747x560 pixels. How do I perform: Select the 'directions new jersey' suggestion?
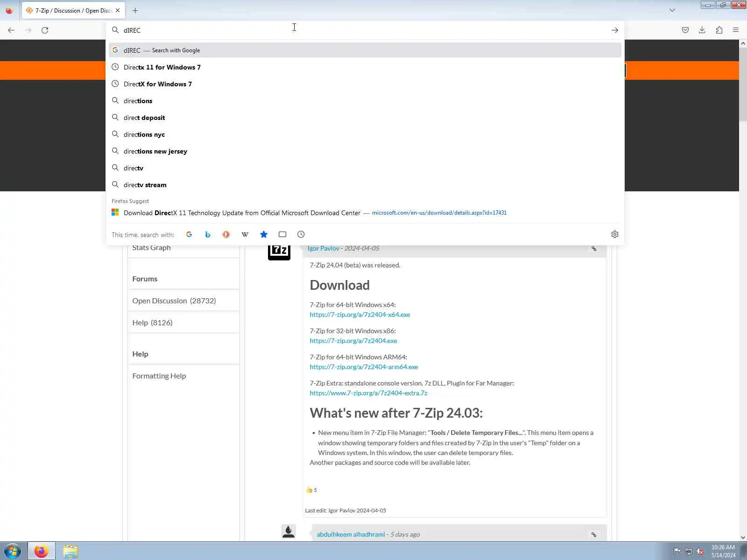point(365,151)
